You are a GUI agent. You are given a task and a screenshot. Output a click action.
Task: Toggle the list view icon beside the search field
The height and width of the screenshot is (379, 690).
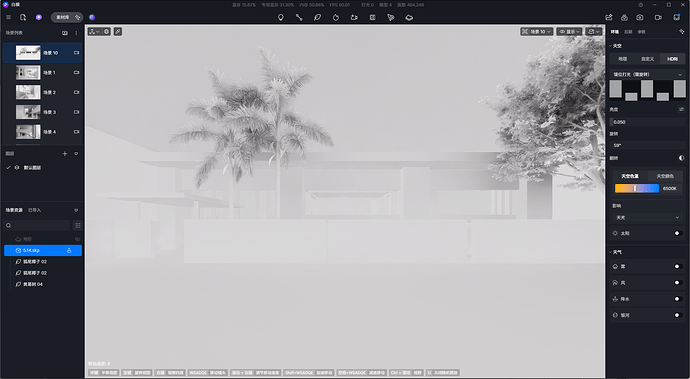click(77, 225)
